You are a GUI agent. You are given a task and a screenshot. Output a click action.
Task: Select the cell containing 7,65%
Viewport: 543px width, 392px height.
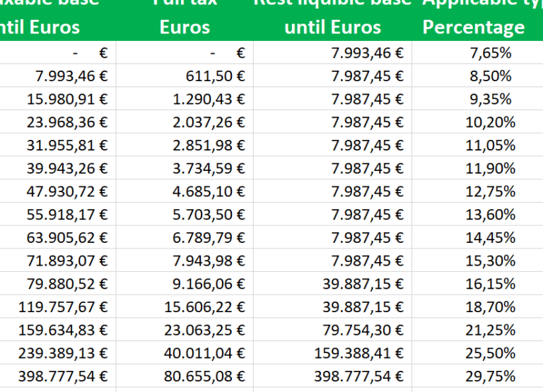point(490,52)
